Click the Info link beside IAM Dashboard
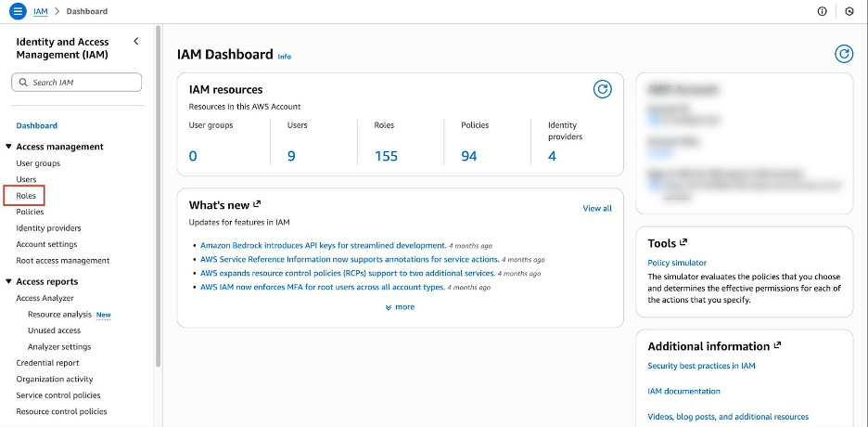This screenshot has width=868, height=427. pos(285,57)
